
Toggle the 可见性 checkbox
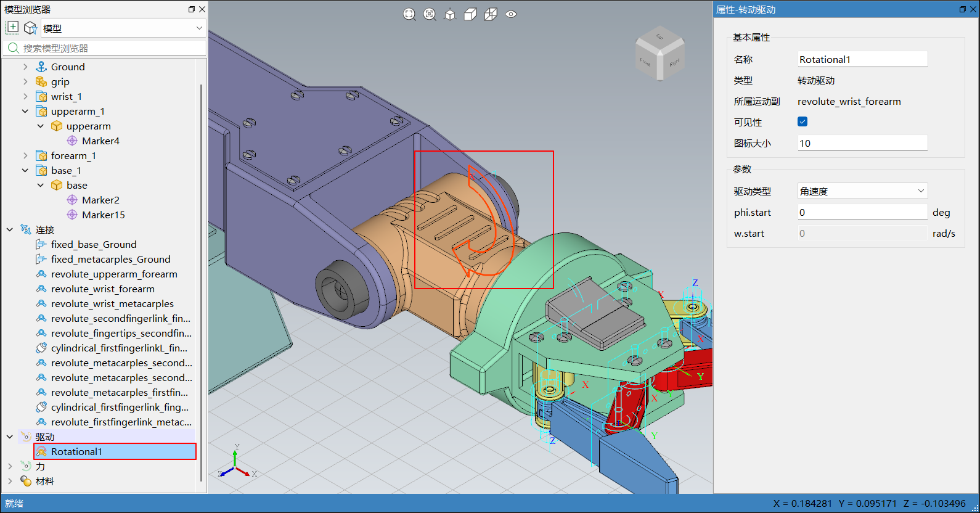(x=802, y=121)
